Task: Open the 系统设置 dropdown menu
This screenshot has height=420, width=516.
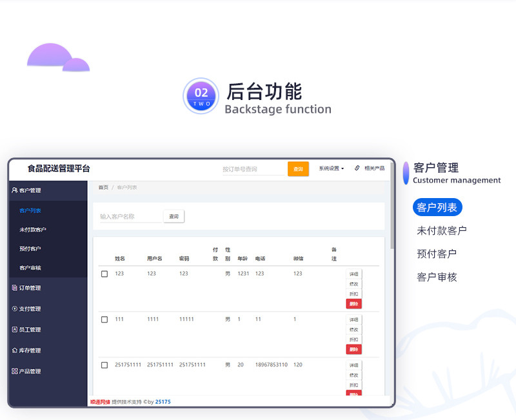Action: [331, 168]
